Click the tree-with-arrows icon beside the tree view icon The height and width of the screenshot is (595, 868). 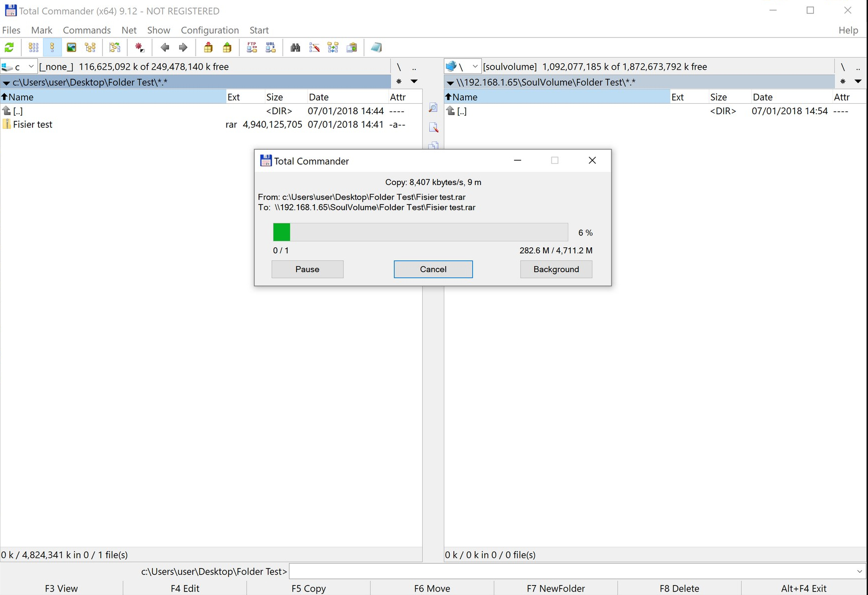(x=115, y=47)
